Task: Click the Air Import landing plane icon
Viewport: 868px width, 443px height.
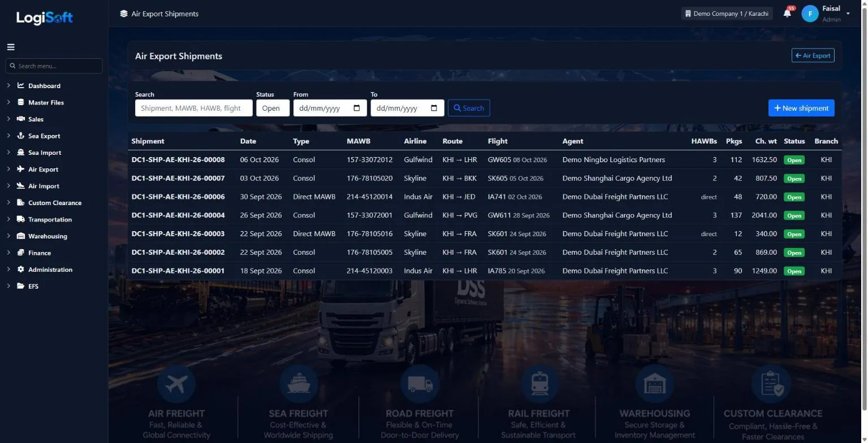Action: click(21, 186)
